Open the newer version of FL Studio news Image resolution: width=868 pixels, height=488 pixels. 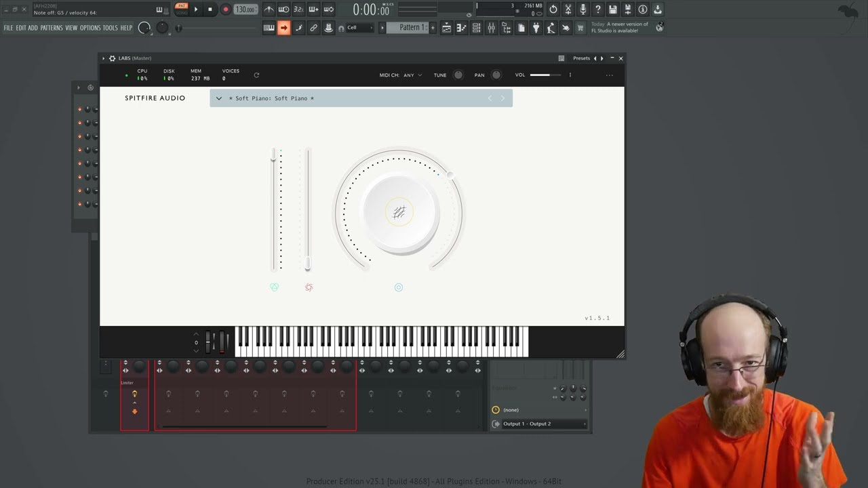click(x=620, y=27)
